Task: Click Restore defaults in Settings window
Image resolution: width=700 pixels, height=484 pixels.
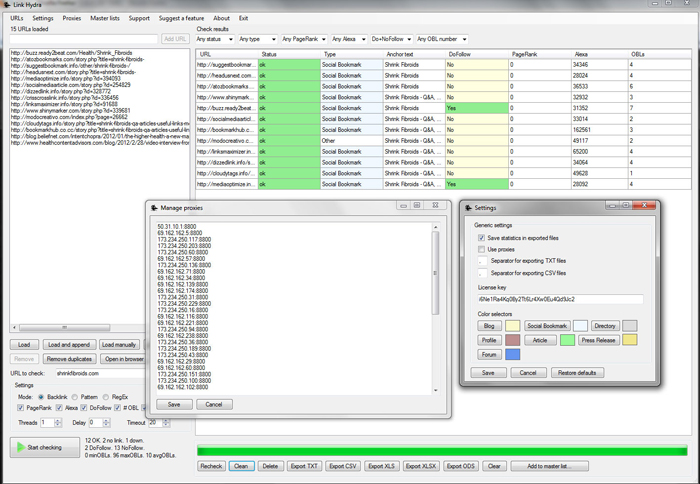Action: point(577,372)
